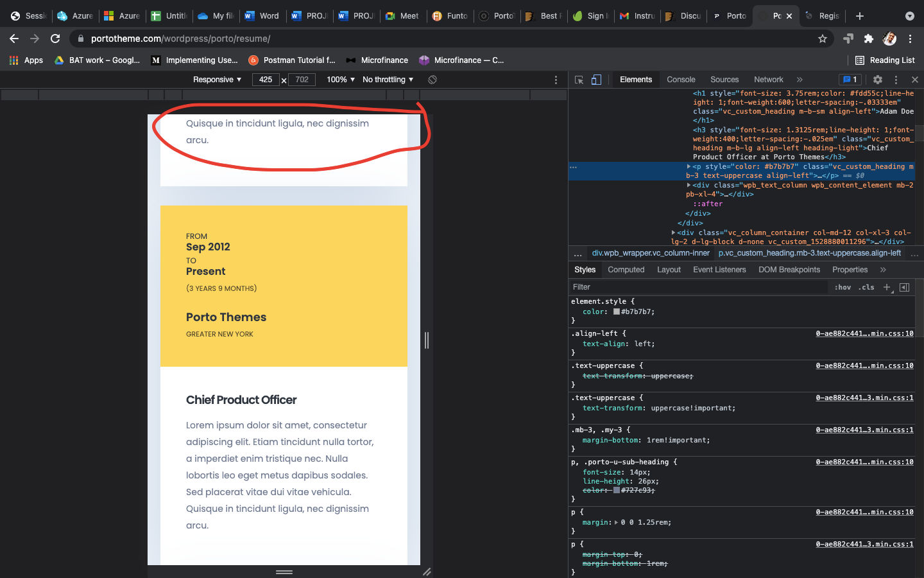This screenshot has width=924, height=578.
Task: Toggle the computed styles sidebar icon
Action: [x=904, y=287]
